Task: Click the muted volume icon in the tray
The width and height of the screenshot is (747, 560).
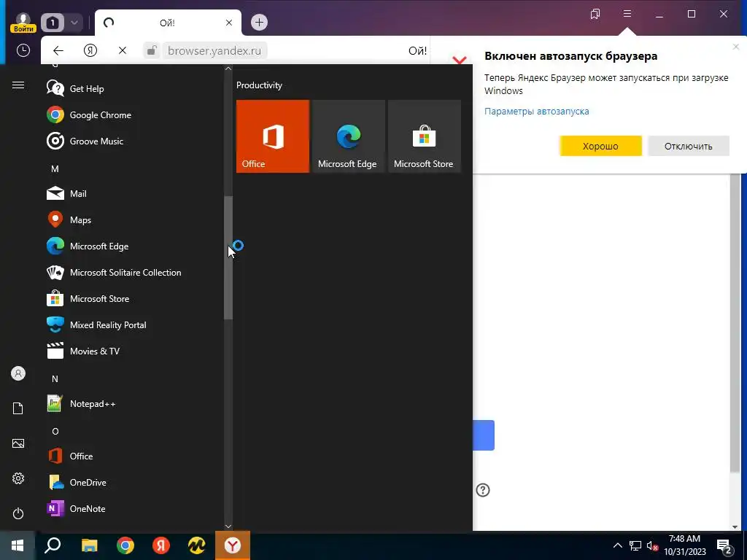Action: (x=652, y=545)
